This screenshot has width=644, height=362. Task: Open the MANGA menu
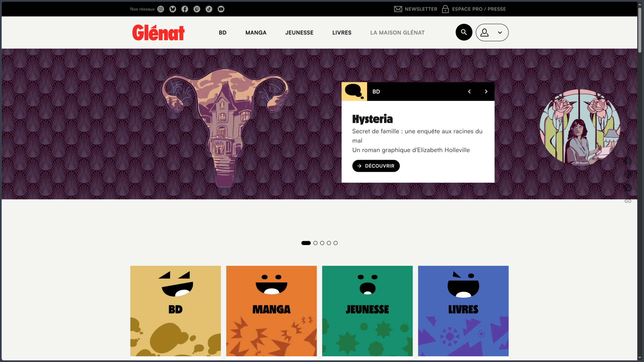256,33
